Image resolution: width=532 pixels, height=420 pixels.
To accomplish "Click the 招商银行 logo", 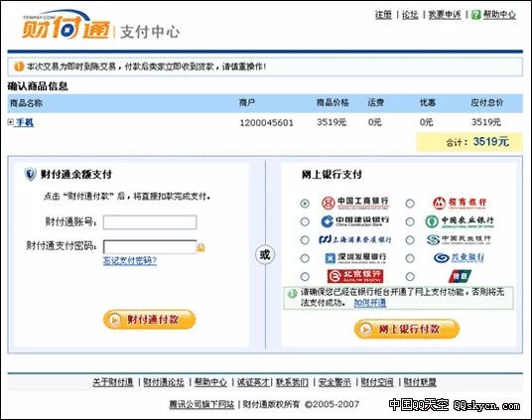I will pos(460,203).
